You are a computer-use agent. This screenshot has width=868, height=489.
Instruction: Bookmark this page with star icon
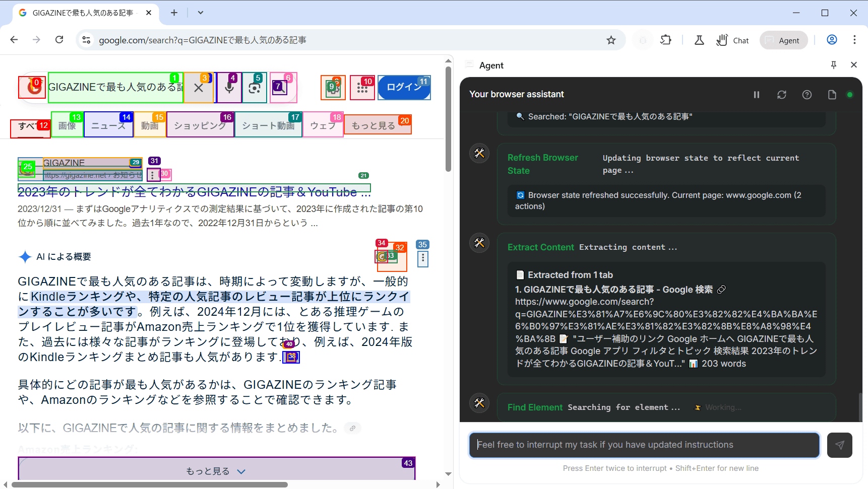[611, 40]
